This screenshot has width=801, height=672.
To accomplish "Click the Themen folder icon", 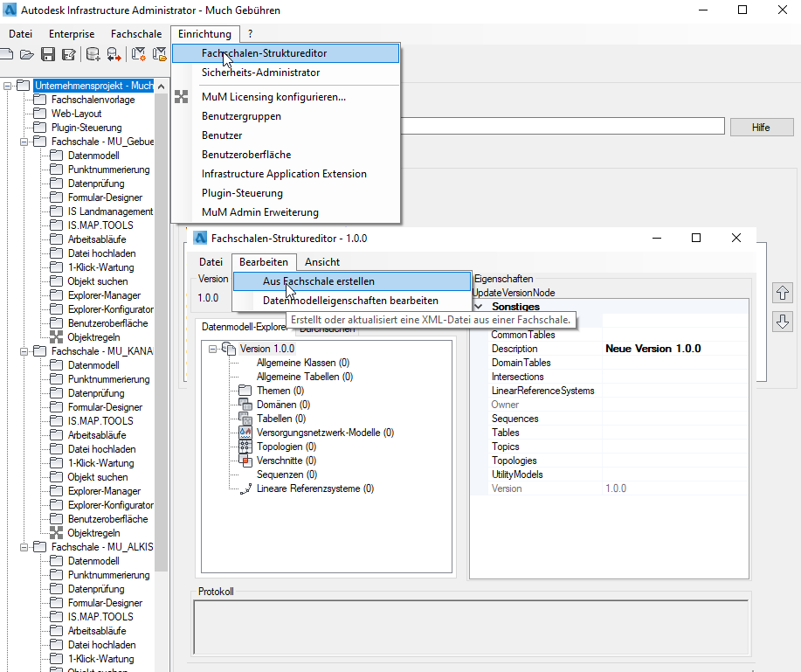I will click(x=245, y=391).
